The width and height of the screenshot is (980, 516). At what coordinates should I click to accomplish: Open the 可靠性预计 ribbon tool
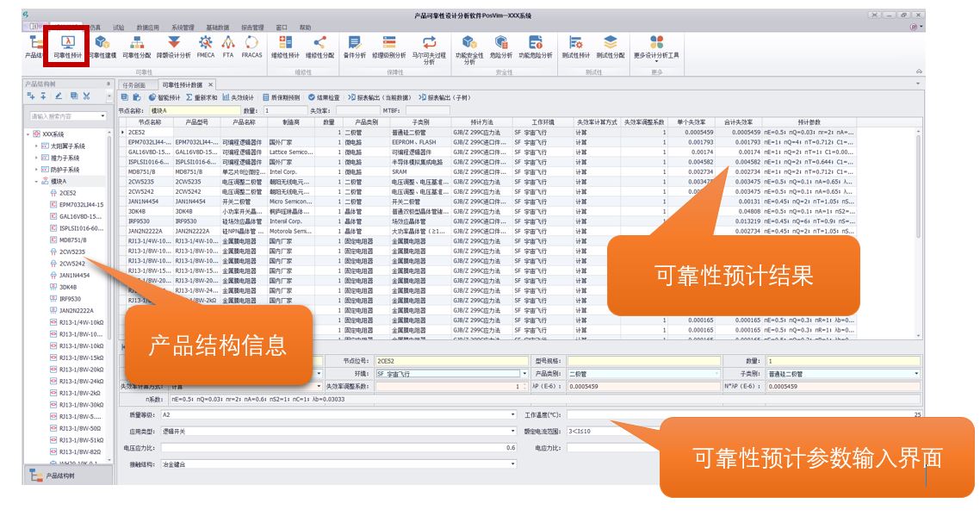[69, 46]
